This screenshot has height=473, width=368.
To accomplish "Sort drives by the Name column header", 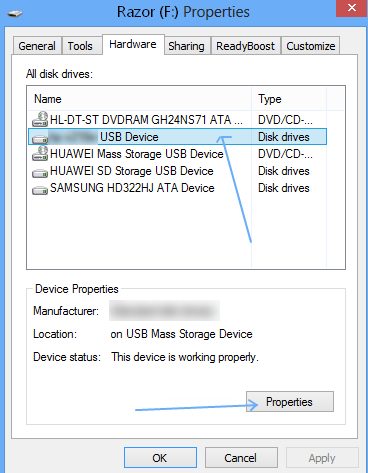I will point(140,99).
